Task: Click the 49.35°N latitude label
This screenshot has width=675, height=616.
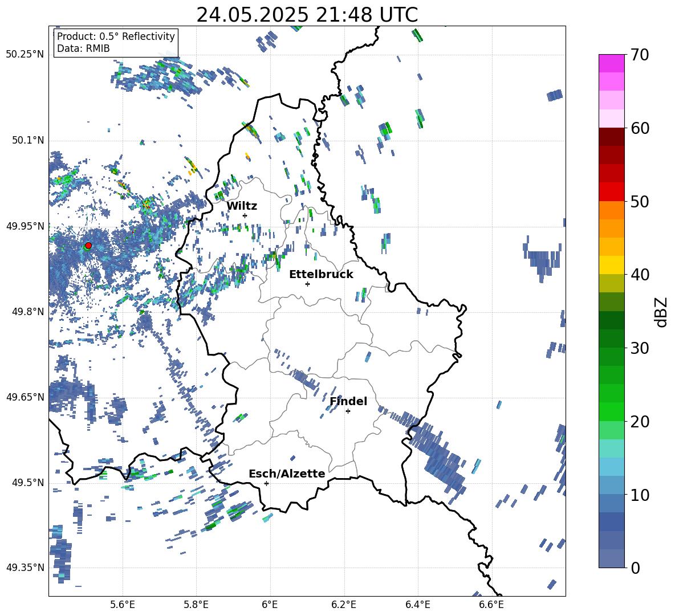Action: coord(25,568)
